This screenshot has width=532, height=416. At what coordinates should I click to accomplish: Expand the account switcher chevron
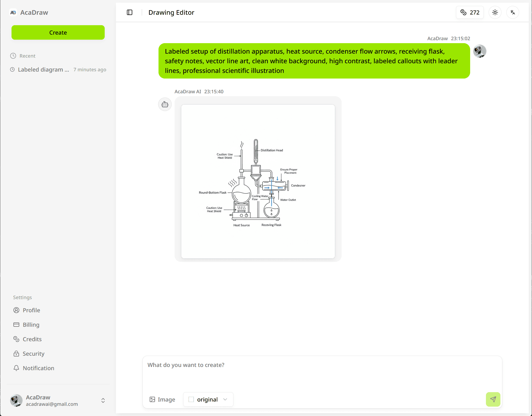pyautogui.click(x=103, y=400)
